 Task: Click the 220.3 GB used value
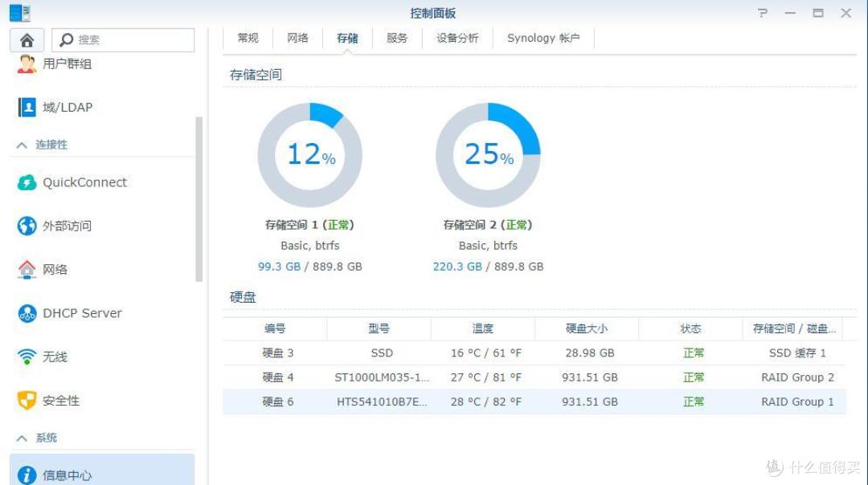(457, 267)
